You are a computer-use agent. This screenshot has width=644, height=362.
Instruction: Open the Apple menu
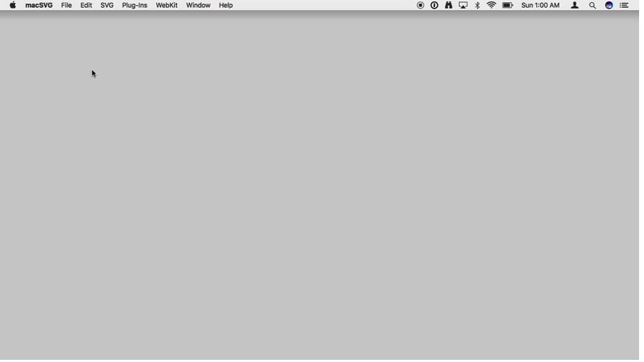(x=13, y=5)
